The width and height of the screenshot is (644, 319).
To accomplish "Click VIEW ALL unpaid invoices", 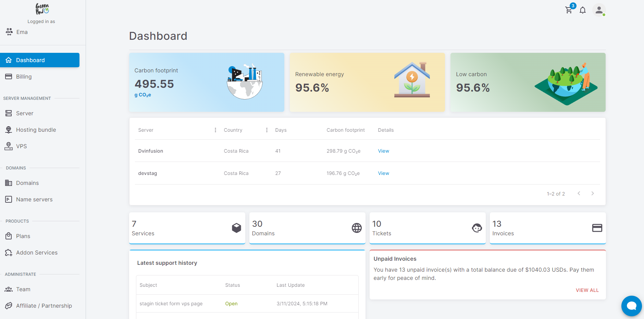I will tap(587, 290).
